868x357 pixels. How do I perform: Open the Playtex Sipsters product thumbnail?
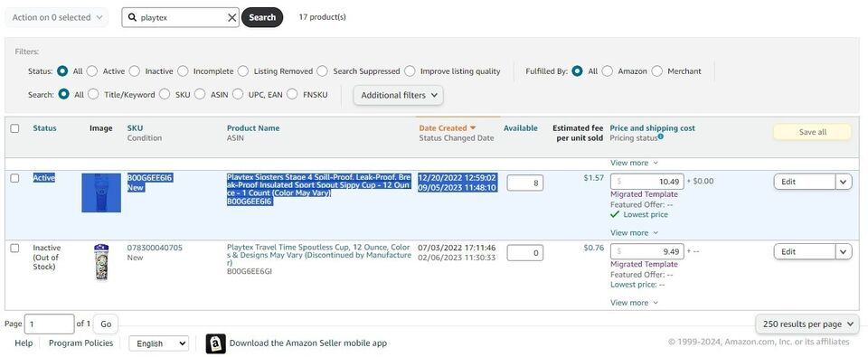(x=101, y=193)
